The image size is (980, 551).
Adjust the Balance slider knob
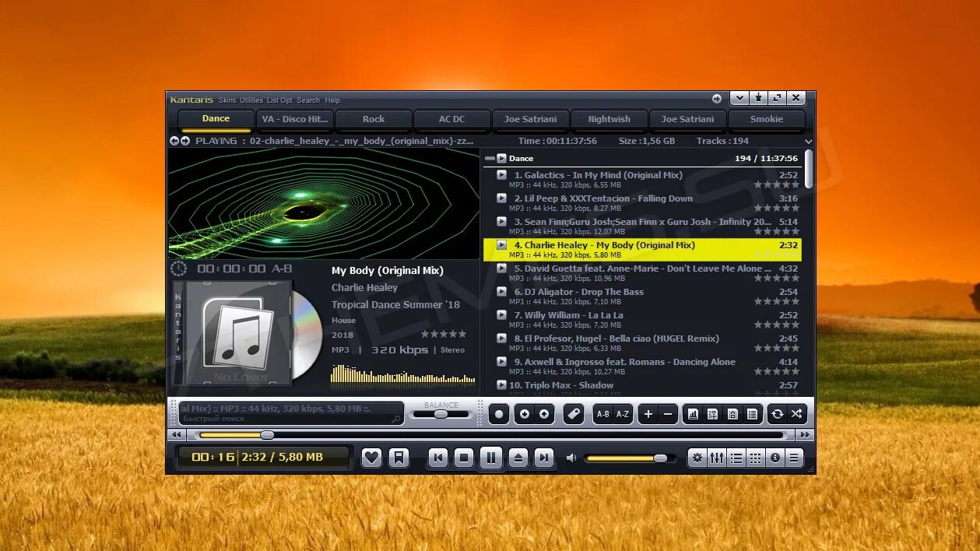441,414
